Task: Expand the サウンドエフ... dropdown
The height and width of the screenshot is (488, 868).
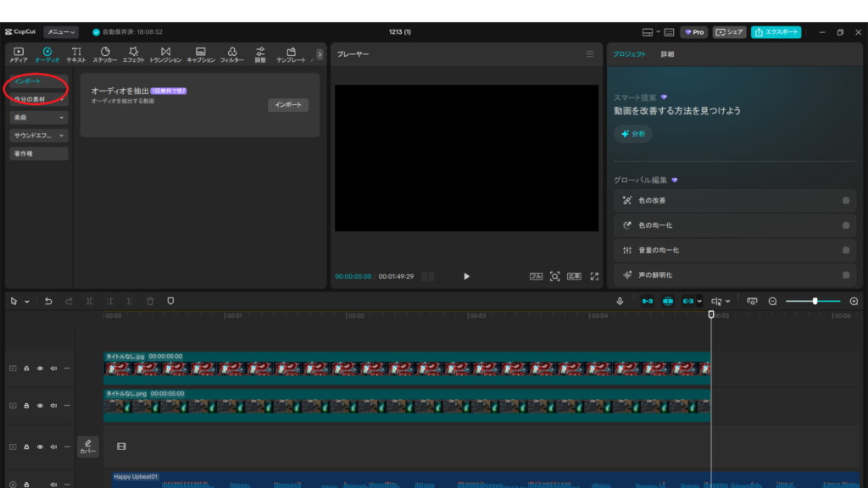Action: click(x=39, y=135)
